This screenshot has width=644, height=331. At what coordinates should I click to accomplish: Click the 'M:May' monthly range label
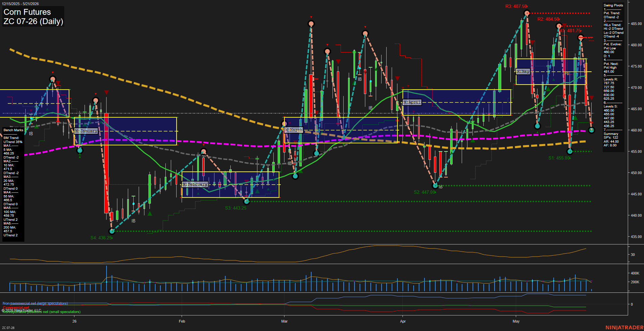[x=523, y=71]
